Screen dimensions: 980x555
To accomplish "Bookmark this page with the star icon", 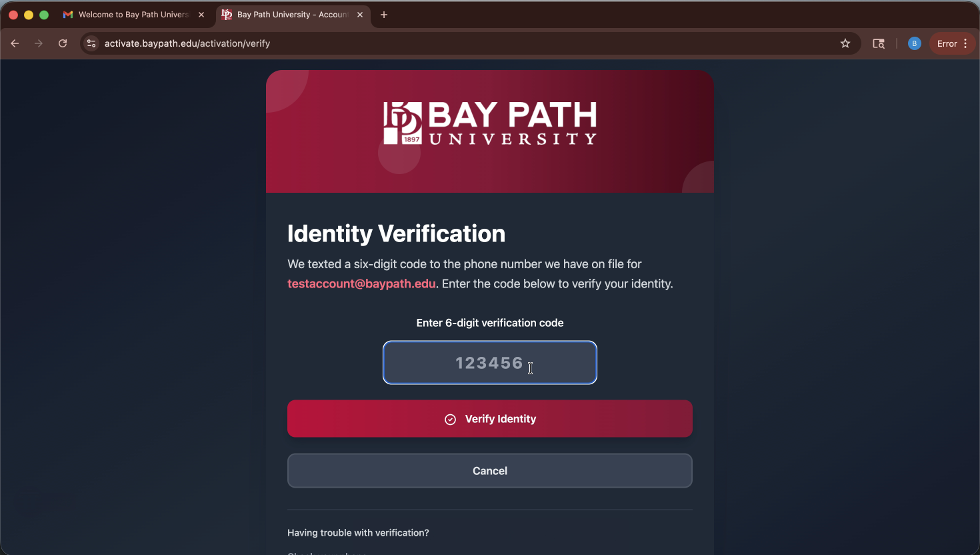I will point(845,43).
